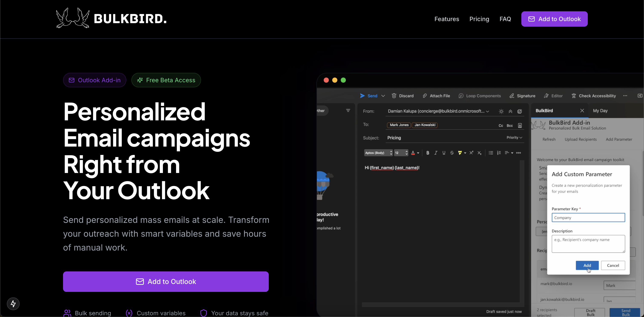This screenshot has width=644, height=317.
Task: Click the lightning bolt icon at bottom left
Action: click(13, 304)
